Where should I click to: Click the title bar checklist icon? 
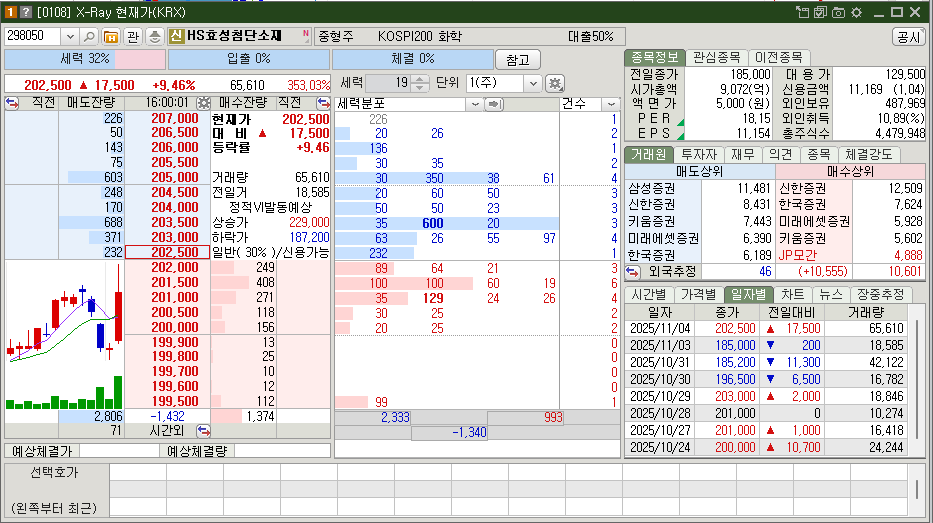821,12
